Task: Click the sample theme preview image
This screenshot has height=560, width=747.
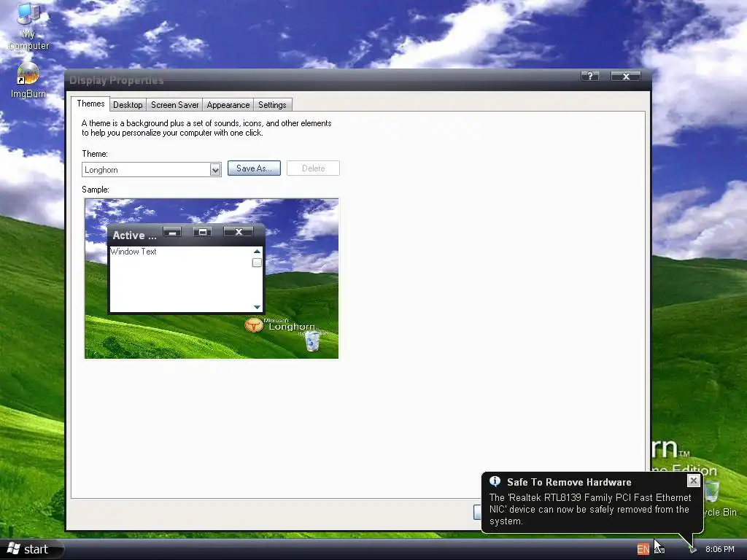Action: [212, 279]
